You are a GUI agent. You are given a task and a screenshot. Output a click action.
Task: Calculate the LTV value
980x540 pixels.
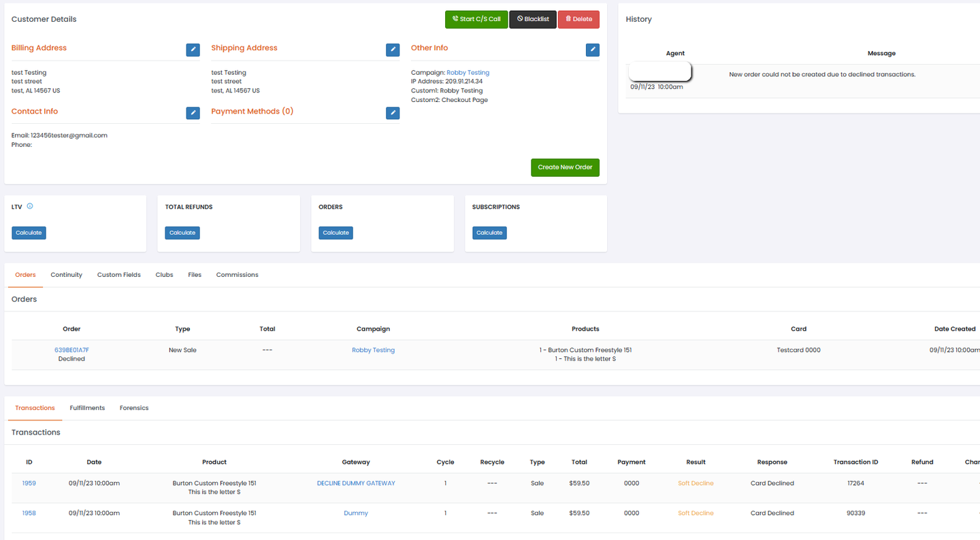(29, 233)
